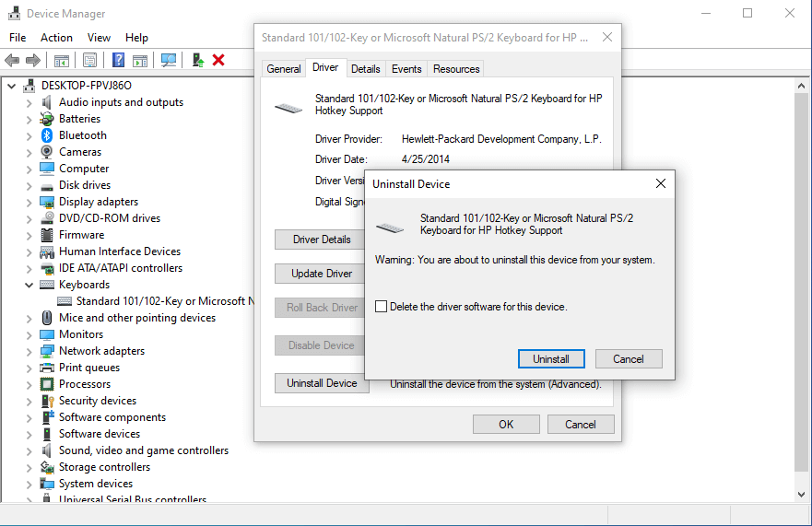Switch to the General tab
Image resolution: width=812 pixels, height=526 pixels.
283,69
